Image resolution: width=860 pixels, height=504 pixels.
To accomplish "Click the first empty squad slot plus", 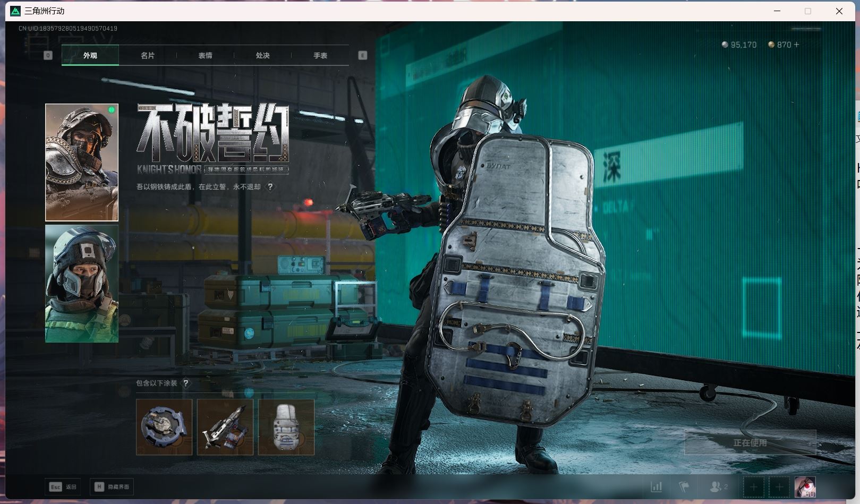I will [x=753, y=486].
